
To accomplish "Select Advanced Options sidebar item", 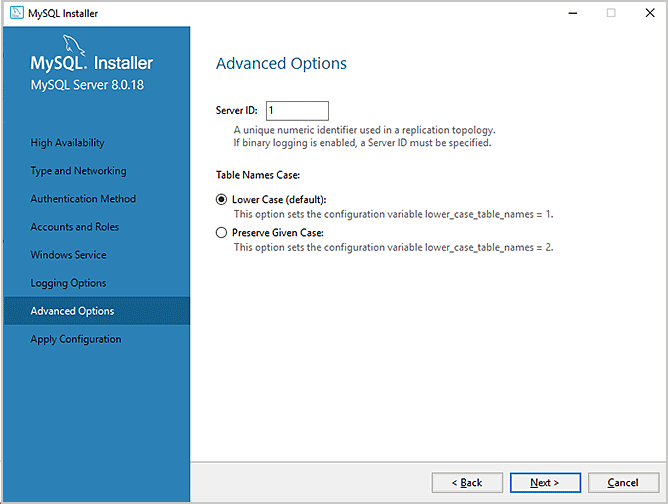I will (97, 311).
